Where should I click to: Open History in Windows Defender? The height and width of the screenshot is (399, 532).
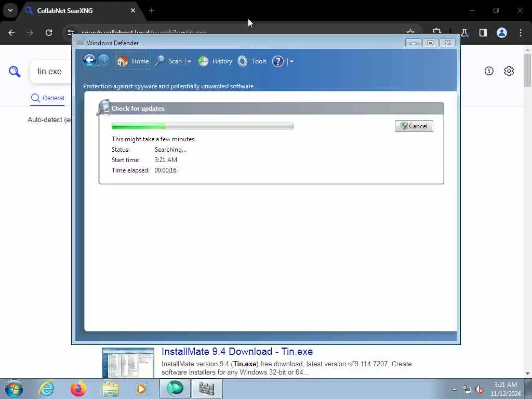pos(215,61)
